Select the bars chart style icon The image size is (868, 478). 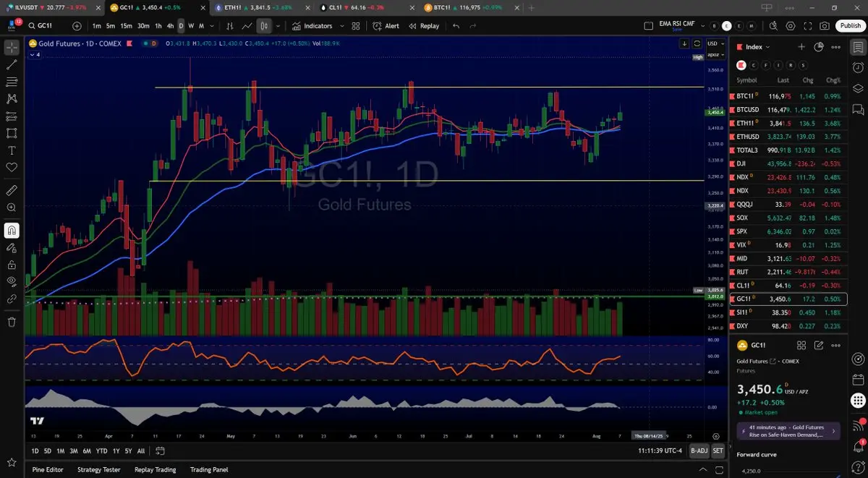[x=230, y=26]
